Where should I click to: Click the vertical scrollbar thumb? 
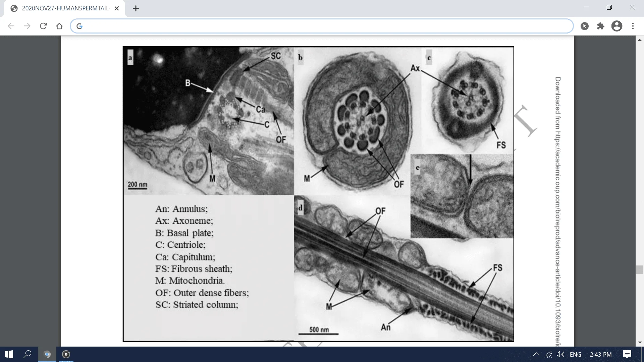(640, 269)
